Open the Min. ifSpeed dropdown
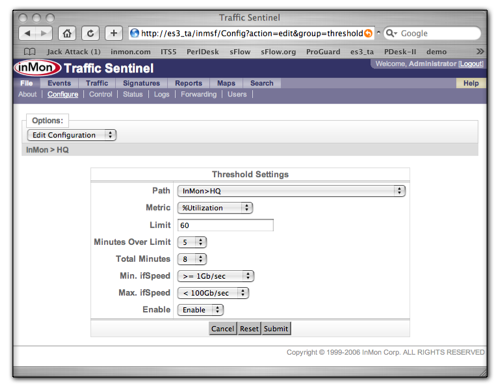Screen dimensions: 500x387 pyautogui.click(x=216, y=276)
